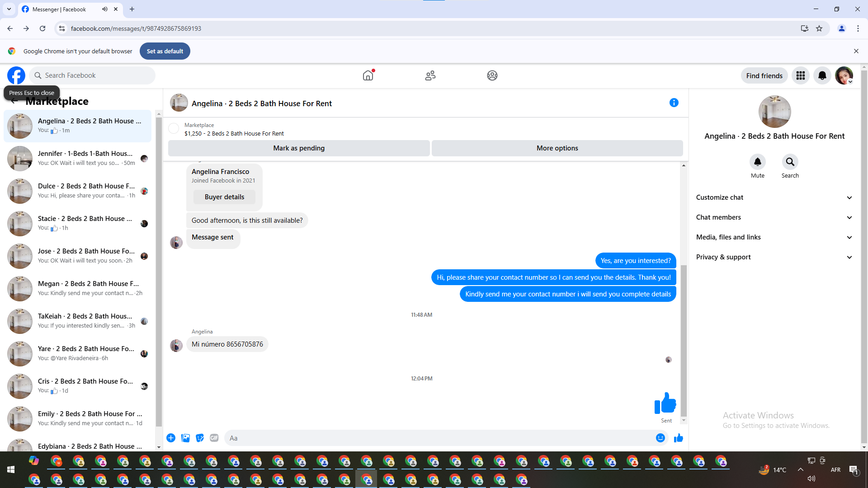
Task: Select the 'Mi número 8656705876' message
Action: [227, 344]
